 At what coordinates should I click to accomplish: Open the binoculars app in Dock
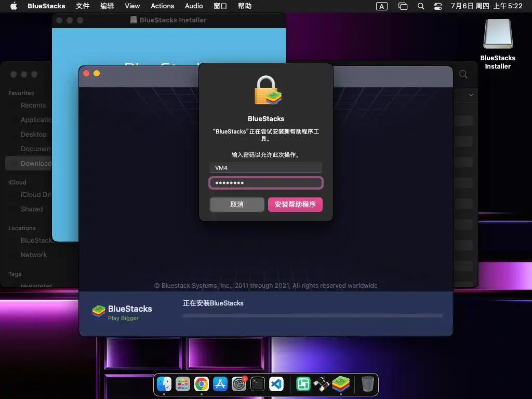322,384
